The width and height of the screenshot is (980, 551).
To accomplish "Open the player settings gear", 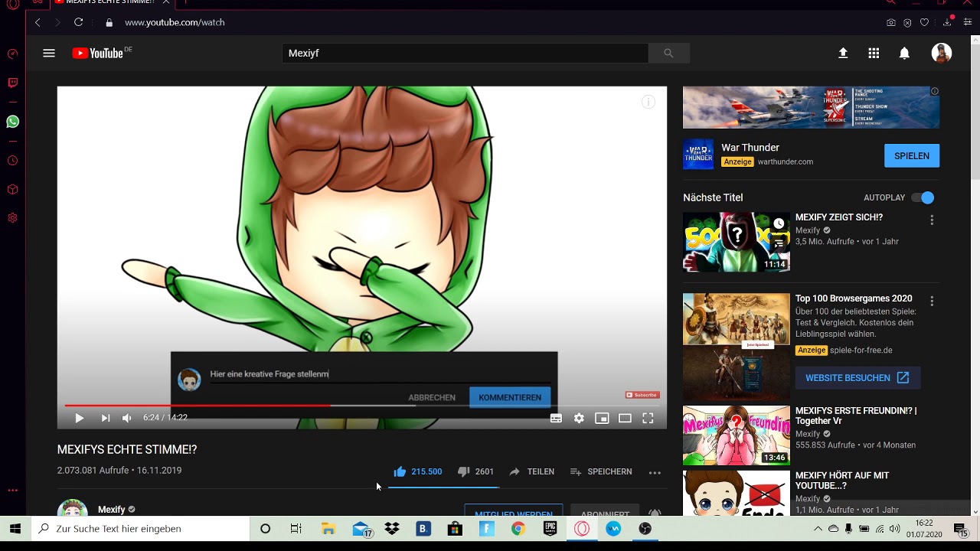I will click(x=579, y=418).
